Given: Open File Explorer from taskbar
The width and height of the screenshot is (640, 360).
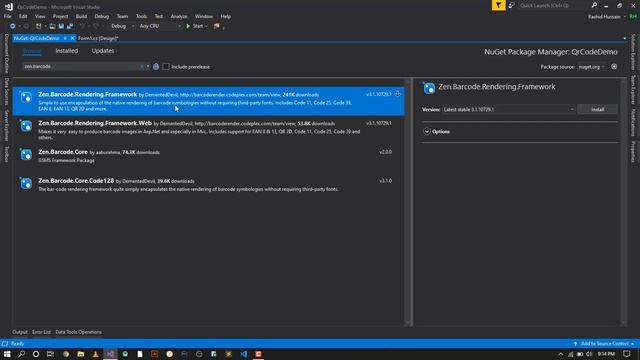Looking at the screenshot, I should pos(81,354).
